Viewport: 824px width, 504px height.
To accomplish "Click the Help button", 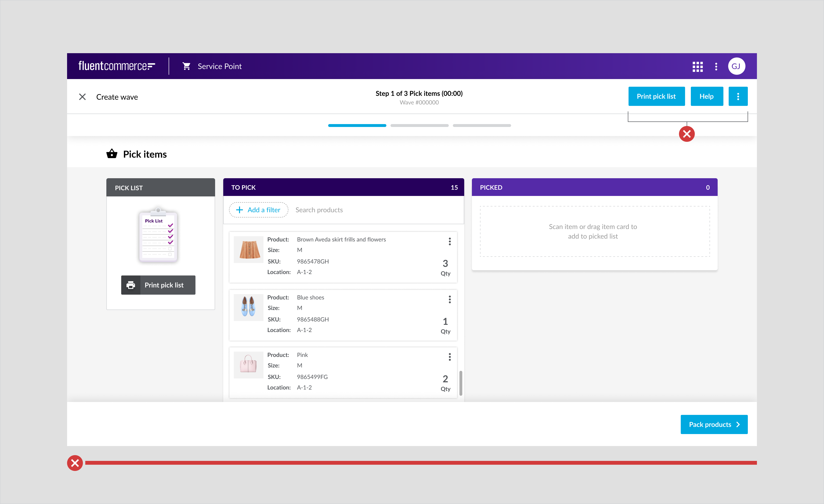I will [x=707, y=96].
